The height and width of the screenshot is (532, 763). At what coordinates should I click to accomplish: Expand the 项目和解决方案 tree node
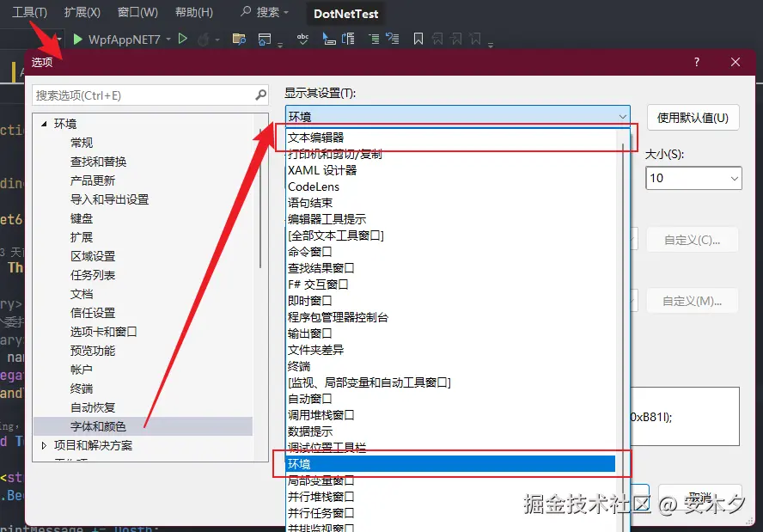[x=44, y=445]
